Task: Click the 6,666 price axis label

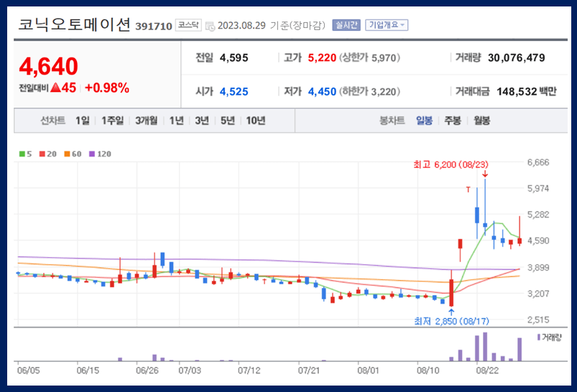Action: (x=538, y=162)
